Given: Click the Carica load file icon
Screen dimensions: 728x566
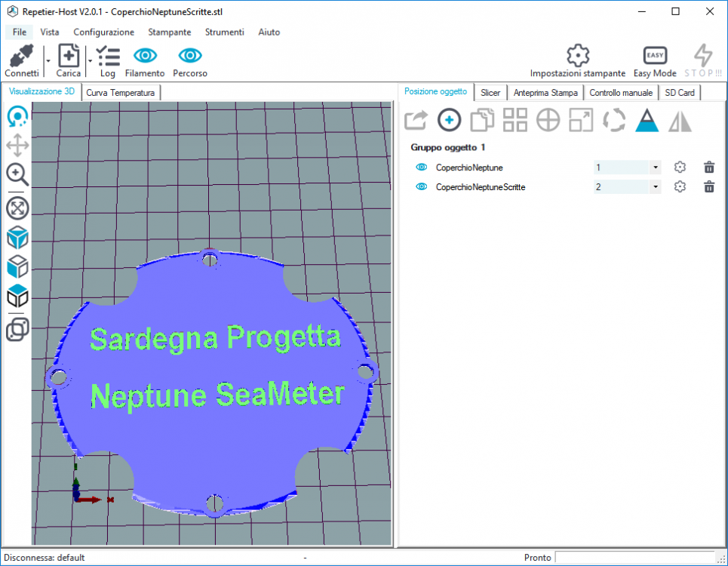Looking at the screenshot, I should pos(69,57).
